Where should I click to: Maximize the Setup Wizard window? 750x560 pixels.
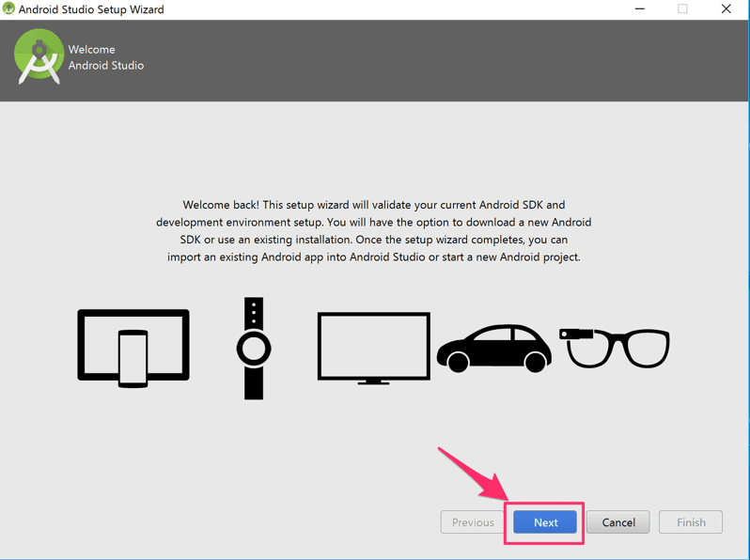tap(682, 9)
